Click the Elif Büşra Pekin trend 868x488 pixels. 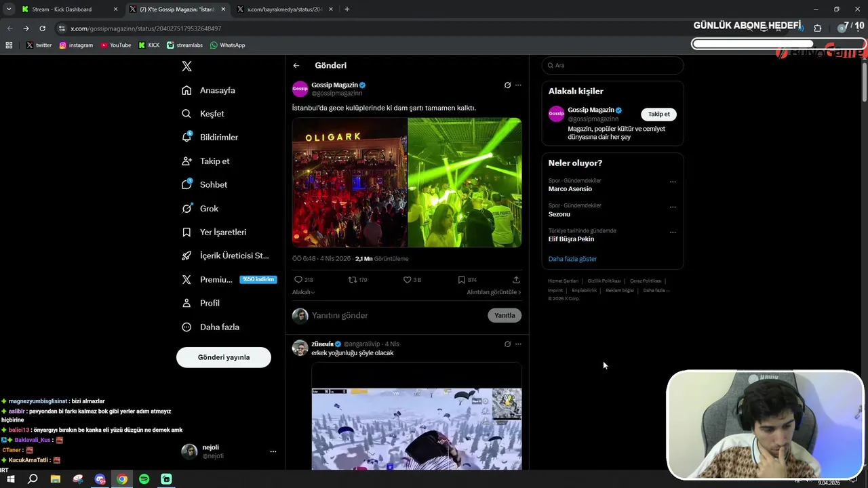click(x=571, y=239)
